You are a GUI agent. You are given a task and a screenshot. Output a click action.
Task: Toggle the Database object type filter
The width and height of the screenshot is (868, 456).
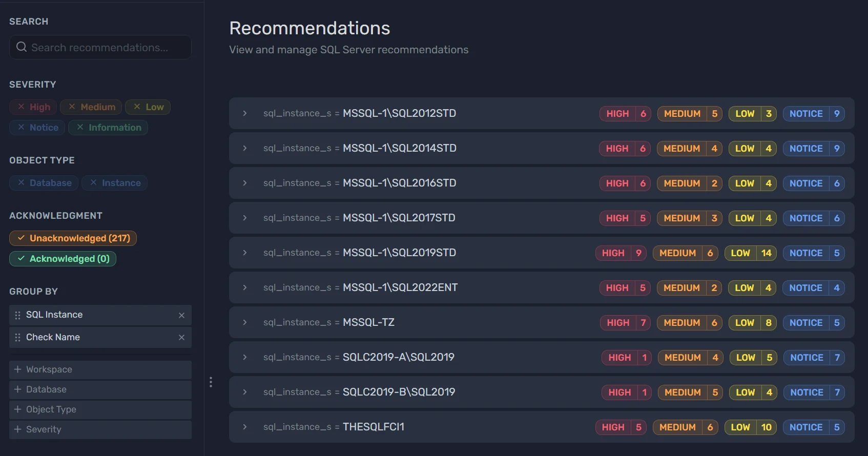(x=44, y=183)
